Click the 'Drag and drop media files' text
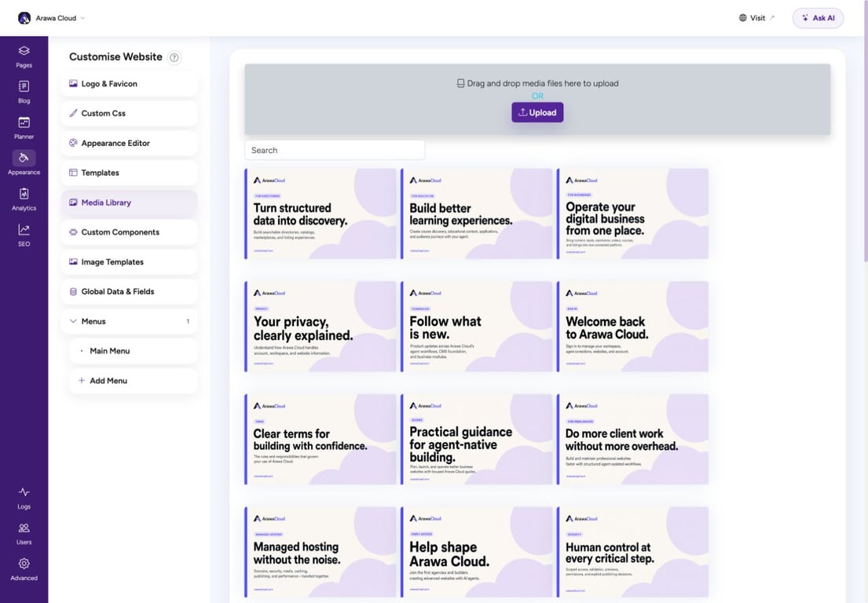This screenshot has height=603, width=868. 543,83
